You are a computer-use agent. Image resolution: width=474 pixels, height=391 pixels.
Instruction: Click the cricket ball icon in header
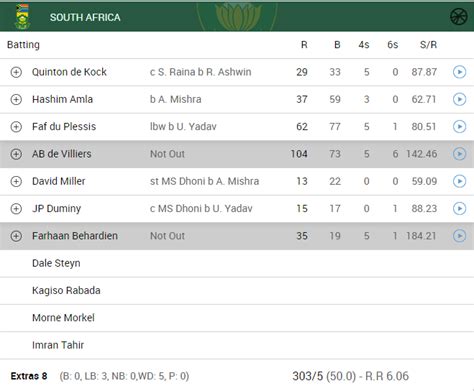click(459, 17)
